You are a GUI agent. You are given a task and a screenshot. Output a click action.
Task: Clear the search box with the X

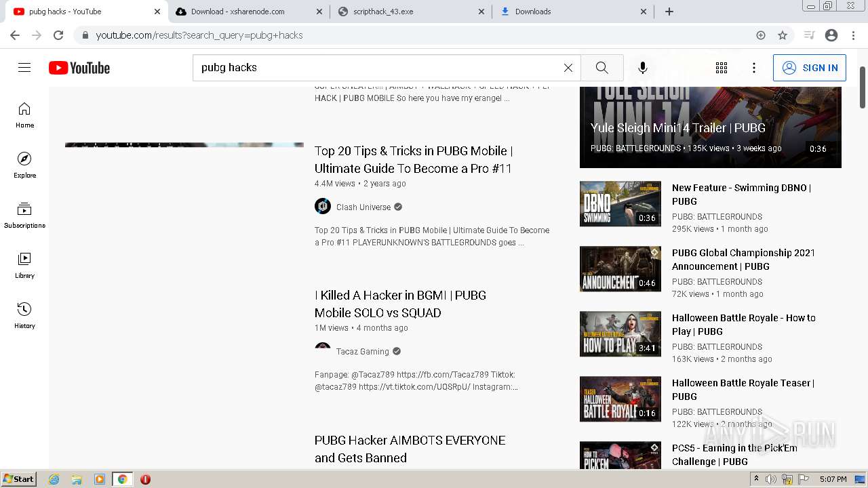pos(568,68)
